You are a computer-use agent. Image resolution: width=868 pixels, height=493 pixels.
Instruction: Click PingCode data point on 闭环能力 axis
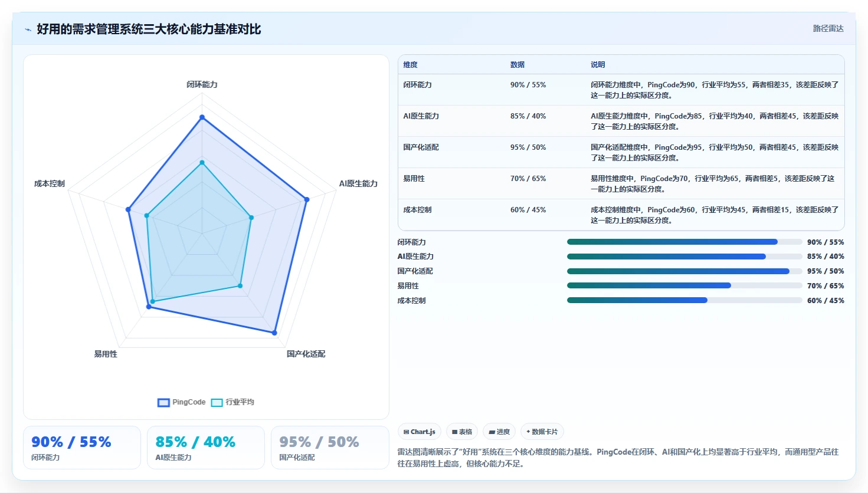(202, 117)
